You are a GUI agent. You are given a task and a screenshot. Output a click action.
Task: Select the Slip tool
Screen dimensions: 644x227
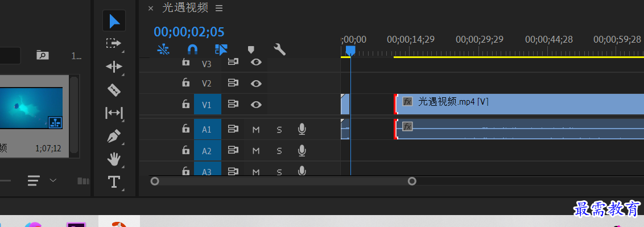click(x=114, y=113)
